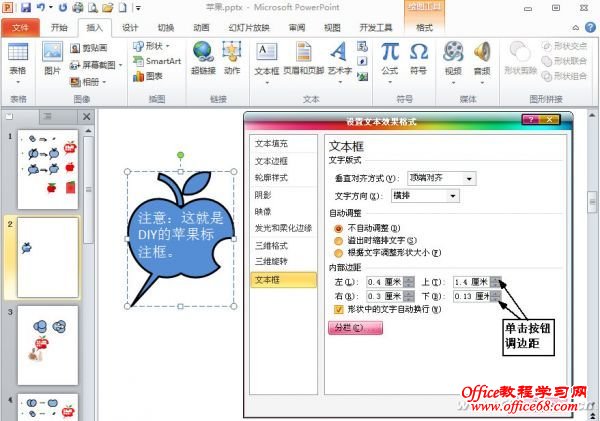600x421 pixels.
Task: Expand the 形状 dropdown arrow
Action: pos(167,46)
